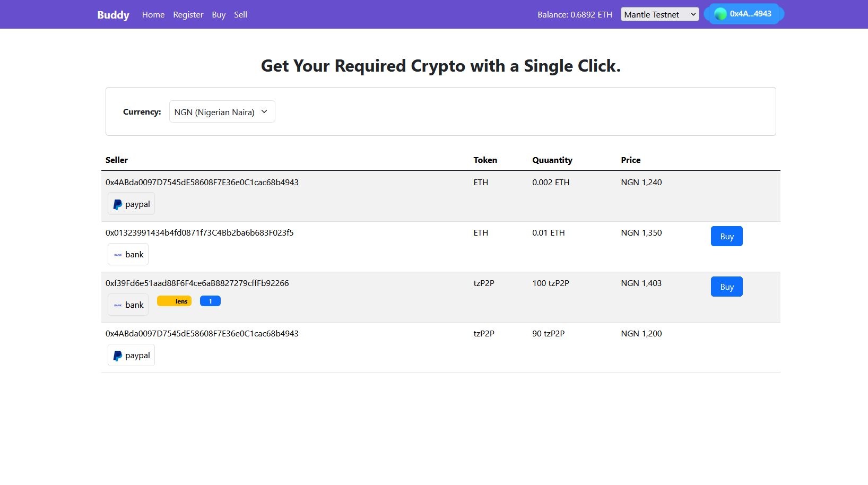The image size is (868, 485).
Task: Open the Buy nav item
Action: click(x=219, y=15)
